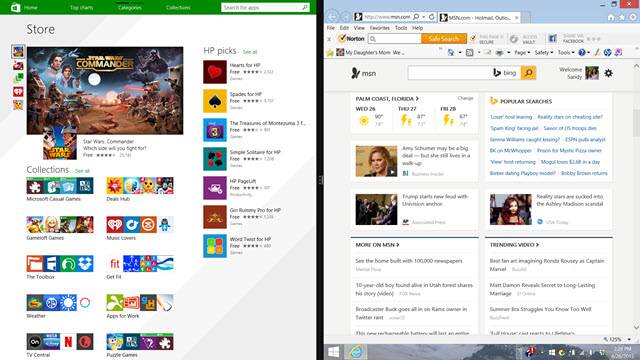Viewport: 640px width, 360px height.
Task: Open the Page dropdown in IE
Action: [522, 53]
